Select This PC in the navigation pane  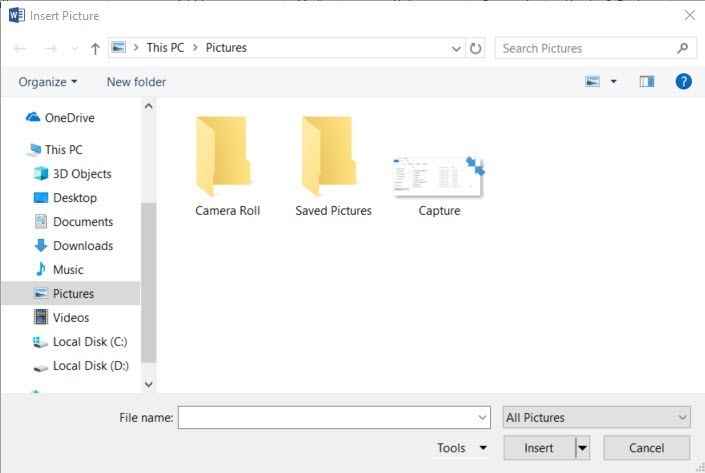[55, 150]
